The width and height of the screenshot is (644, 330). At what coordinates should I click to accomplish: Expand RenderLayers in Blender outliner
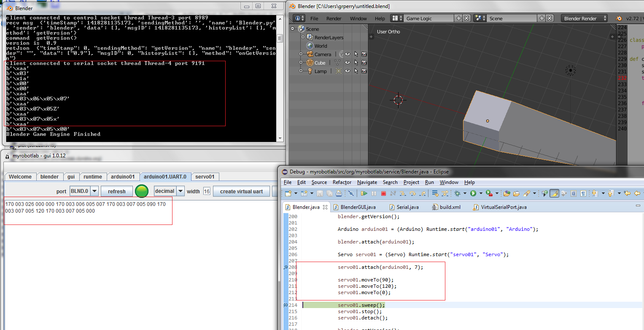(x=303, y=37)
